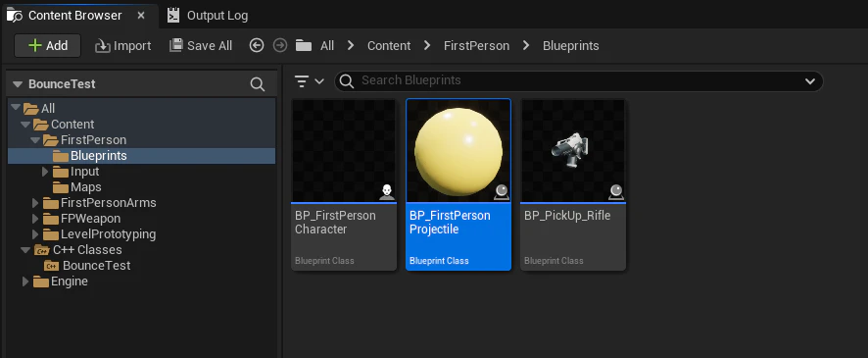Select the C++ Classes folder
The width and height of the screenshot is (868, 358).
point(87,250)
